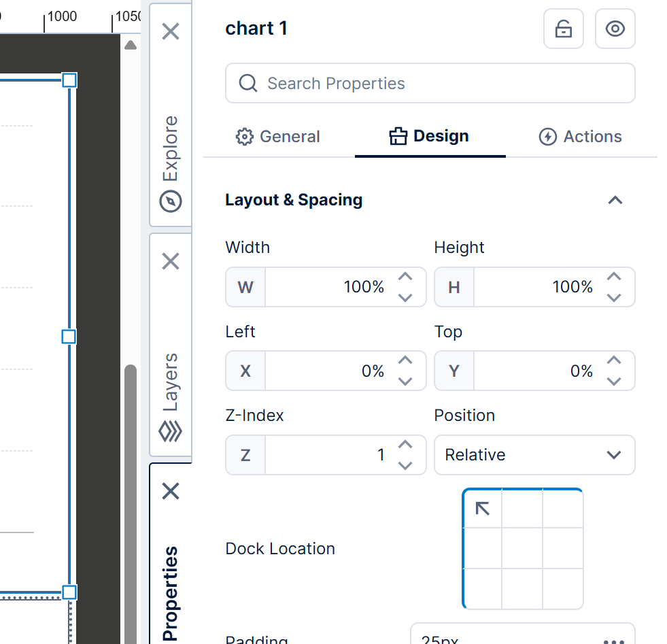The width and height of the screenshot is (667, 644).
Task: Open the Layers panel icon
Action: pos(171,431)
